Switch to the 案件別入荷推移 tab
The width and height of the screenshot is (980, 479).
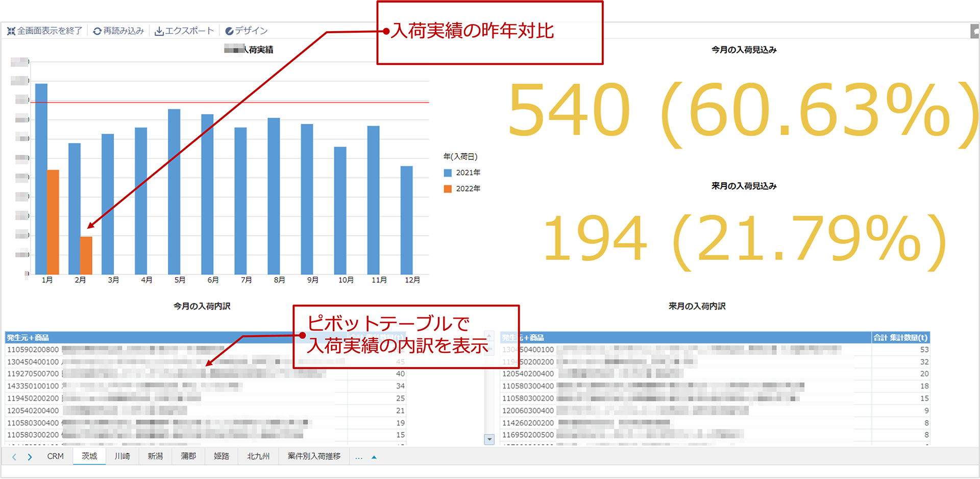click(313, 456)
